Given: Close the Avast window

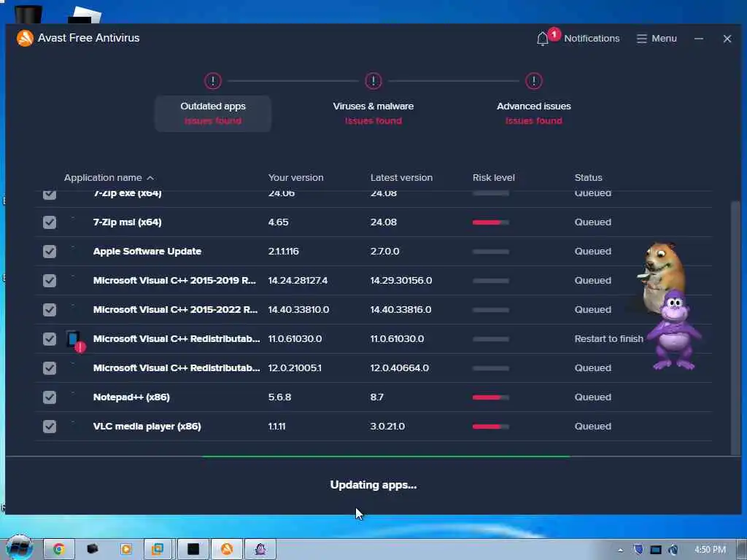Looking at the screenshot, I should 727,39.
